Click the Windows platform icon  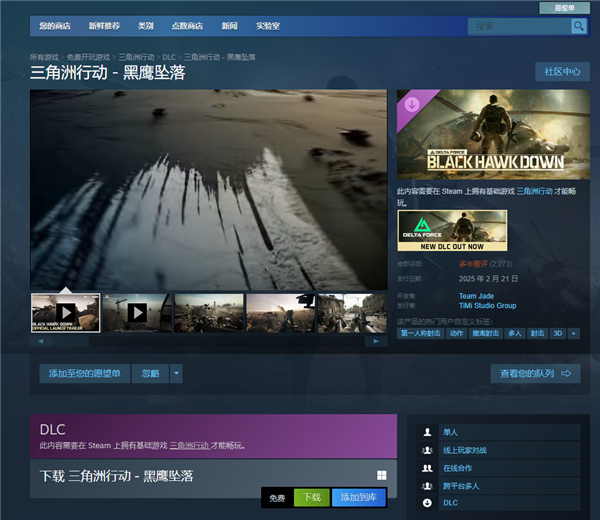click(381, 475)
